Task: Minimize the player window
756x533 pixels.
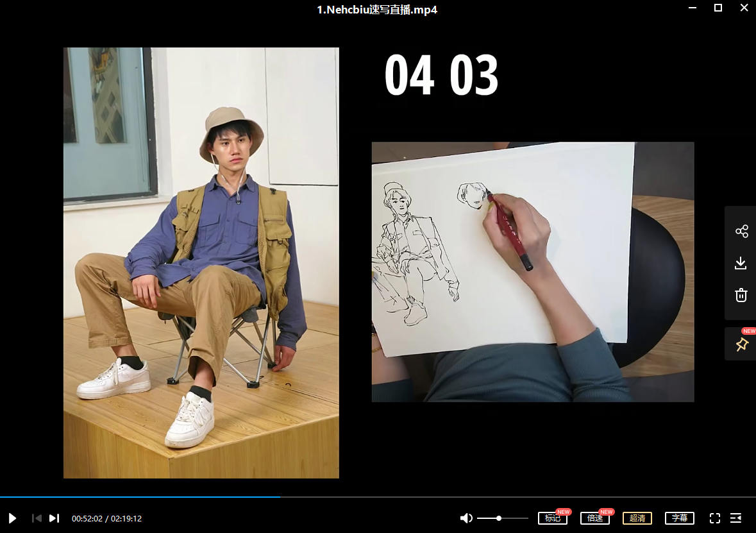Action: (693, 8)
